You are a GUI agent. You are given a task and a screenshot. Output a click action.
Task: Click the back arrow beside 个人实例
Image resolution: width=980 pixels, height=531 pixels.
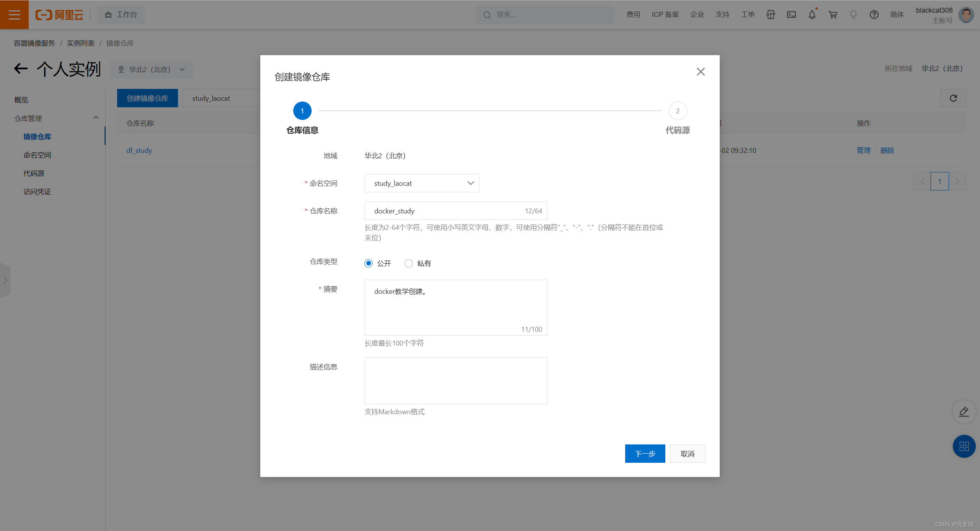[21, 69]
